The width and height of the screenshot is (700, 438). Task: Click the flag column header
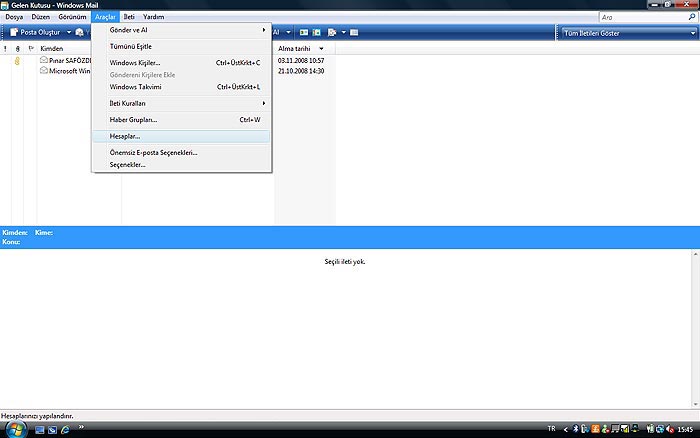pyautogui.click(x=31, y=48)
